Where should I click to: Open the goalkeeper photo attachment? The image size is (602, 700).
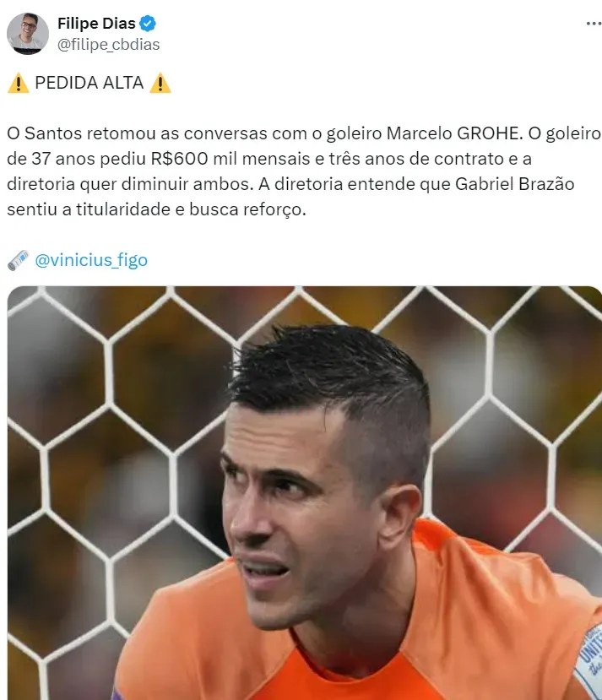tap(305, 493)
